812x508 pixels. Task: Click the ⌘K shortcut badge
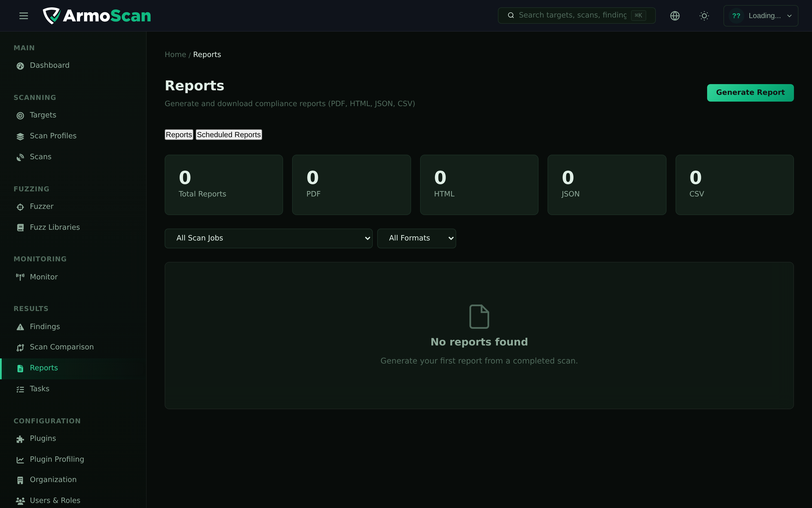tap(638, 15)
